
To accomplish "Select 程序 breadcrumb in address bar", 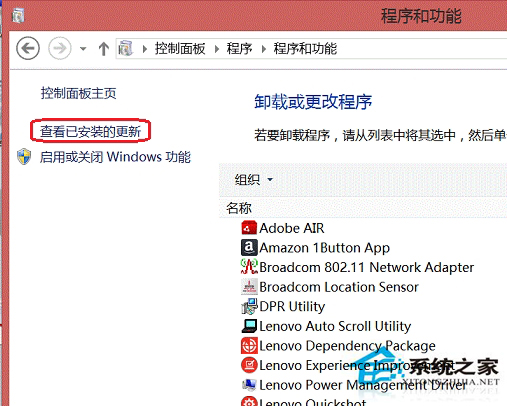I will pyautogui.click(x=239, y=49).
